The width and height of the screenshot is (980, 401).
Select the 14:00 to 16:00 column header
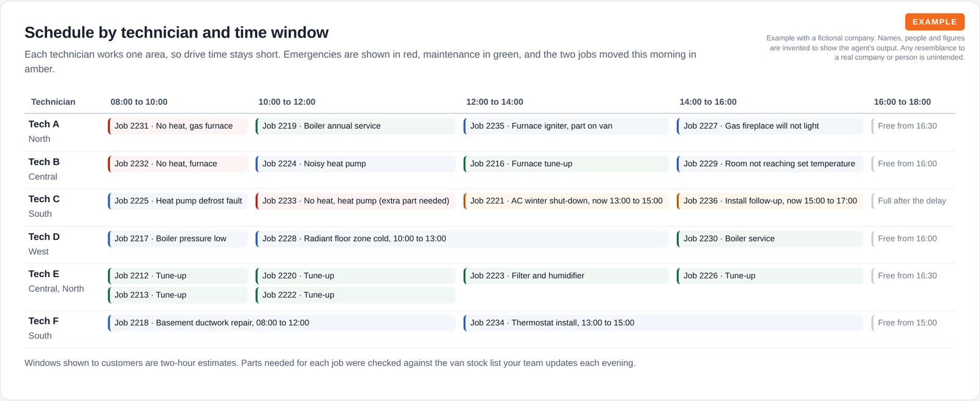(708, 102)
